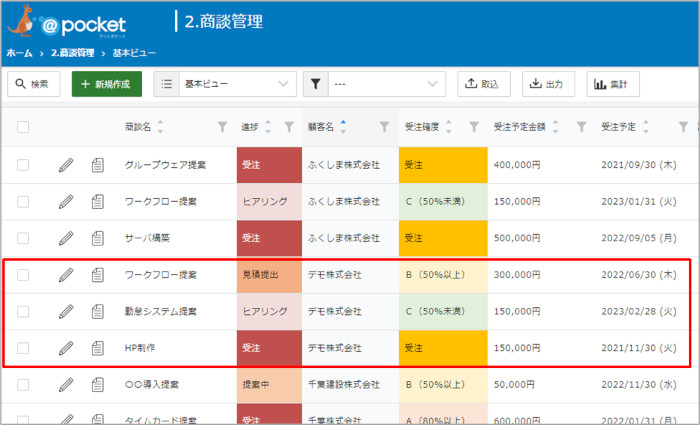This screenshot has width=700, height=425.
Task: Click the 提案中 status cell
Action: [x=269, y=385]
